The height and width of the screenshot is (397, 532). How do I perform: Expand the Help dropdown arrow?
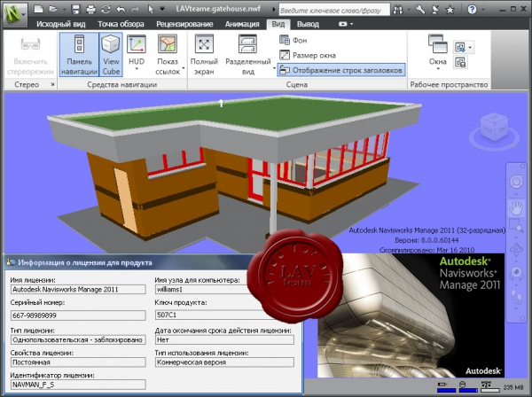click(x=483, y=10)
